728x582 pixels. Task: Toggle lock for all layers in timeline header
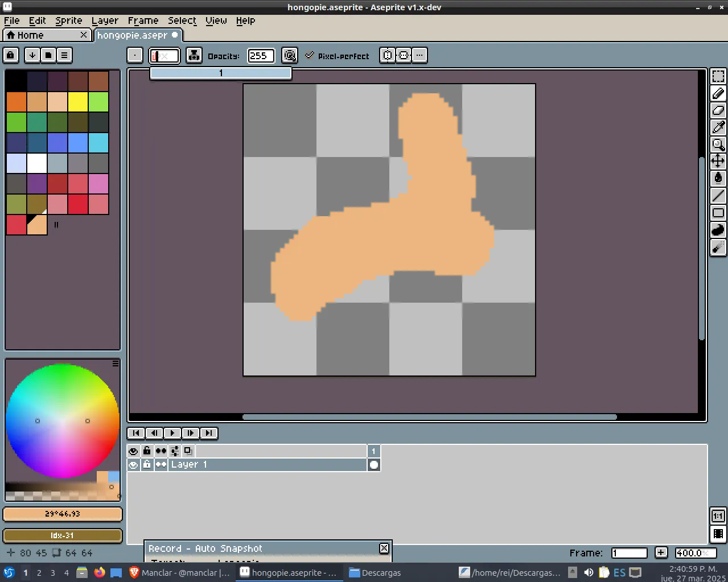tap(147, 451)
